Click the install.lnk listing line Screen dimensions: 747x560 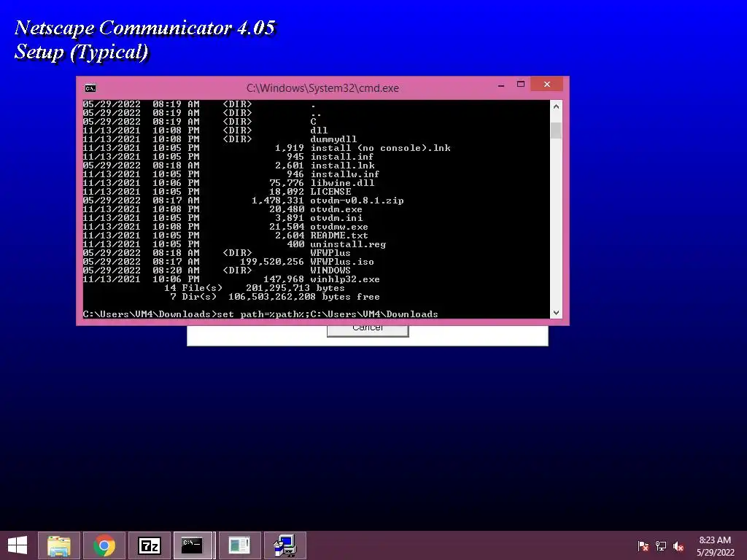click(x=228, y=166)
